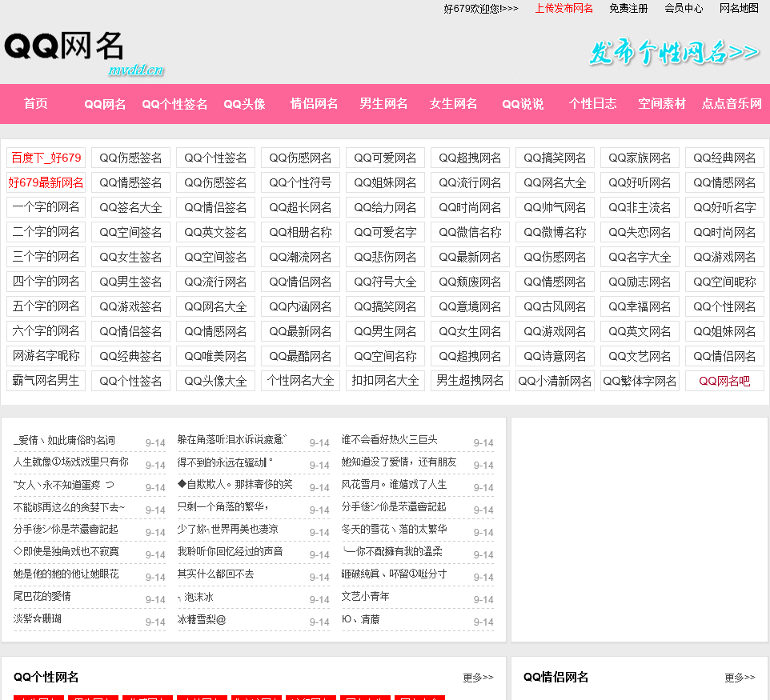Select QQ微信名称 category
The width and height of the screenshot is (770, 700).
click(471, 232)
